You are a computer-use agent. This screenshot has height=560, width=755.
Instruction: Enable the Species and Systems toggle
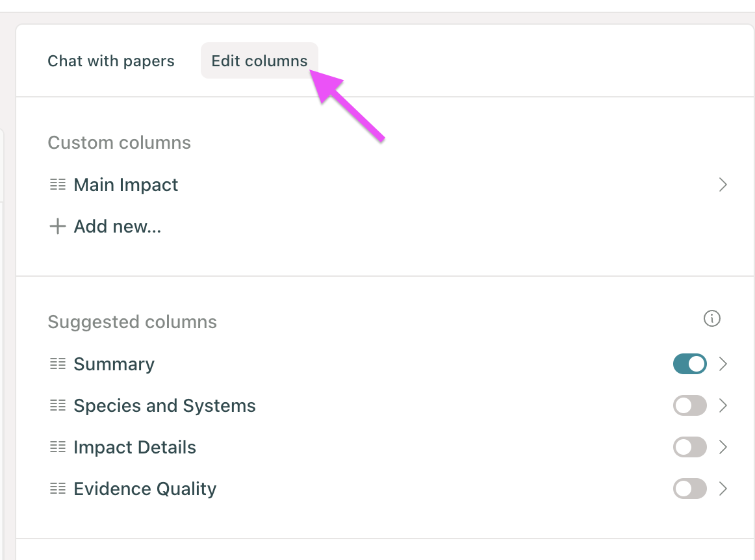tap(689, 406)
